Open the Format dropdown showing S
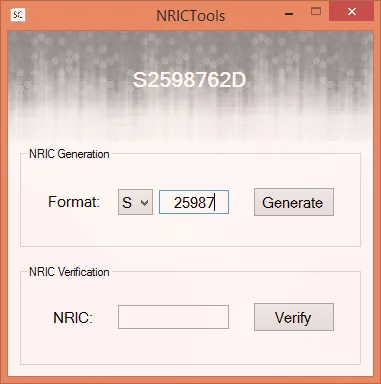 click(x=135, y=202)
